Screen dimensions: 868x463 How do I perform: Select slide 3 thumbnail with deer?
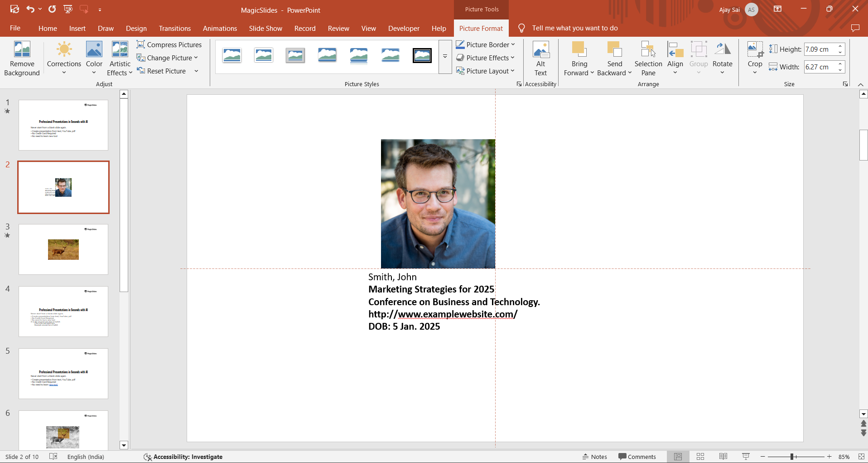pos(63,249)
